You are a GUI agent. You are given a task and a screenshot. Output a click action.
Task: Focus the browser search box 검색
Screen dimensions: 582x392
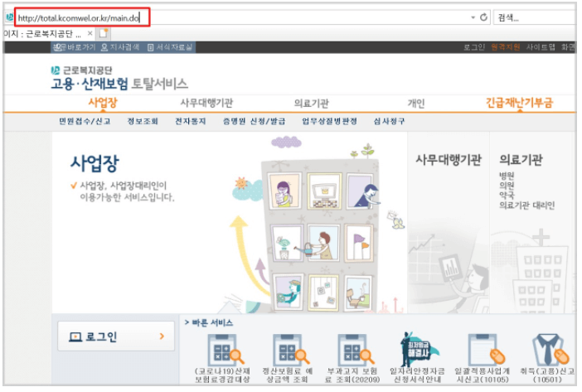535,17
